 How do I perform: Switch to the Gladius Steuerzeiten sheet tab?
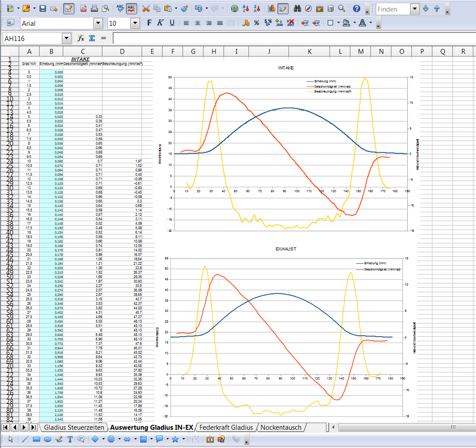(x=74, y=428)
